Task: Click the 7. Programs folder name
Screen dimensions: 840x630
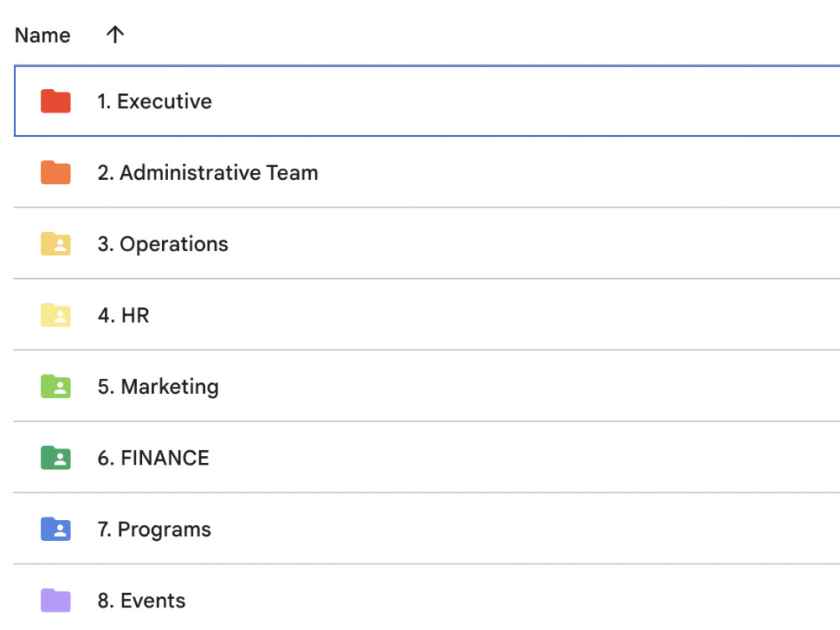Action: (x=155, y=529)
